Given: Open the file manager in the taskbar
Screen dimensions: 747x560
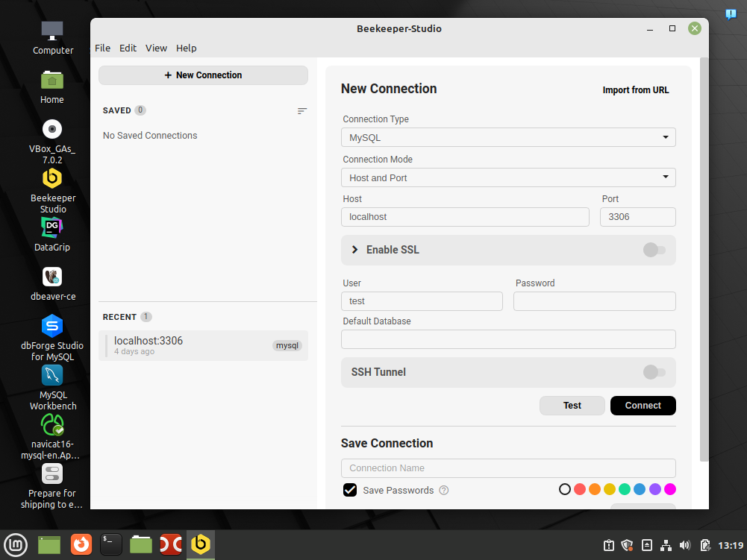Looking at the screenshot, I should tap(141, 544).
